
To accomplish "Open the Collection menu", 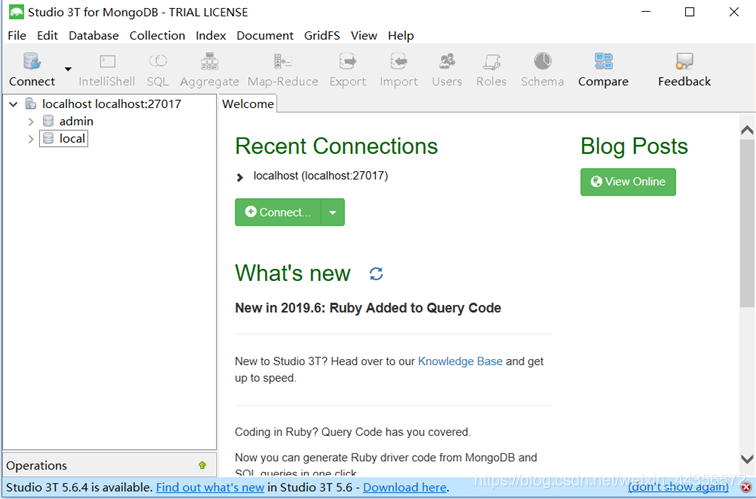I will [x=157, y=36].
